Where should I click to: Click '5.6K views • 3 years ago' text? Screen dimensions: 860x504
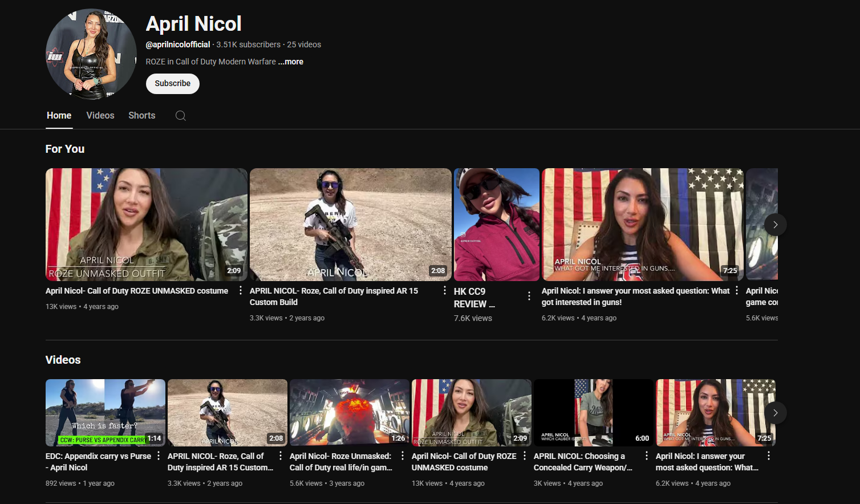[x=327, y=483]
